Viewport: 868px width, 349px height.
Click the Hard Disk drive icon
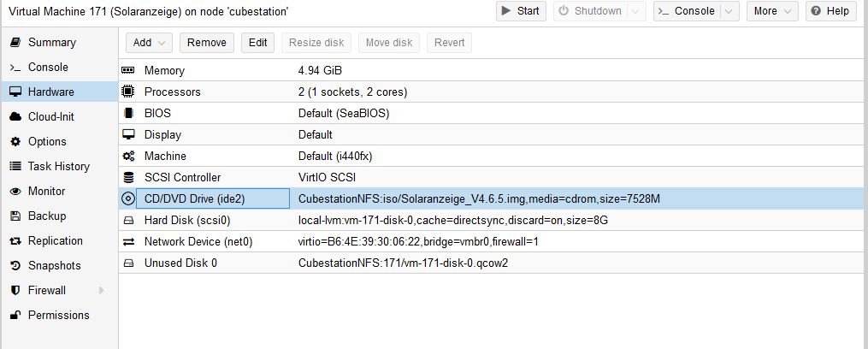[x=128, y=220]
